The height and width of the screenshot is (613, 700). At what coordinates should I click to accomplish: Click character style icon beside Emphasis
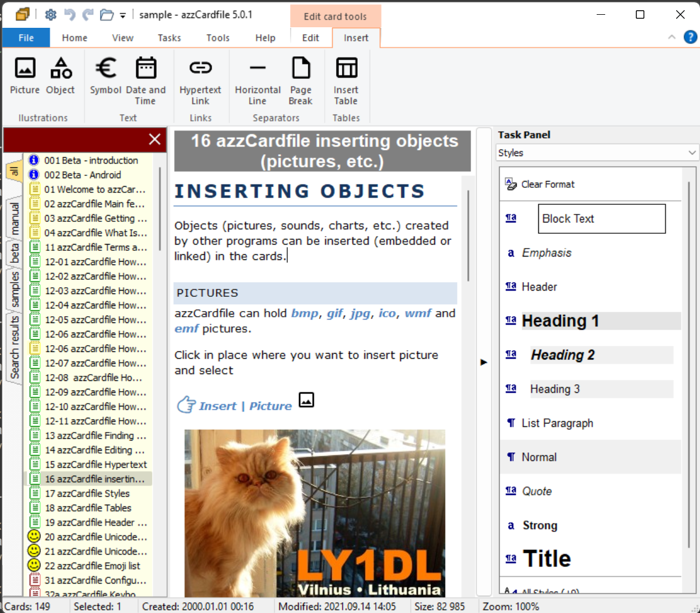511,253
